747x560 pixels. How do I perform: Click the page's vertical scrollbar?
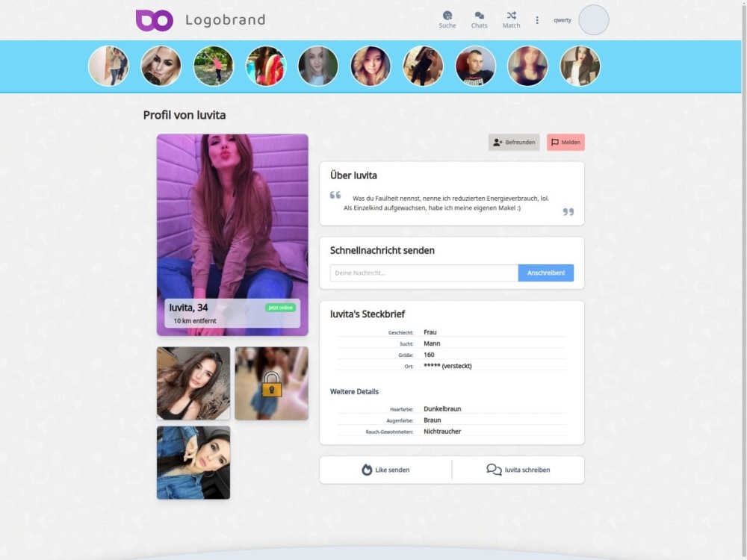744,280
